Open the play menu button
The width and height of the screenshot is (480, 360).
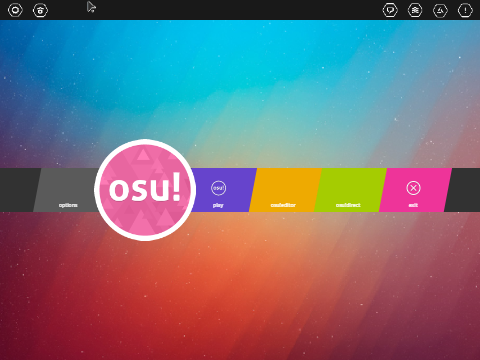[222, 190]
